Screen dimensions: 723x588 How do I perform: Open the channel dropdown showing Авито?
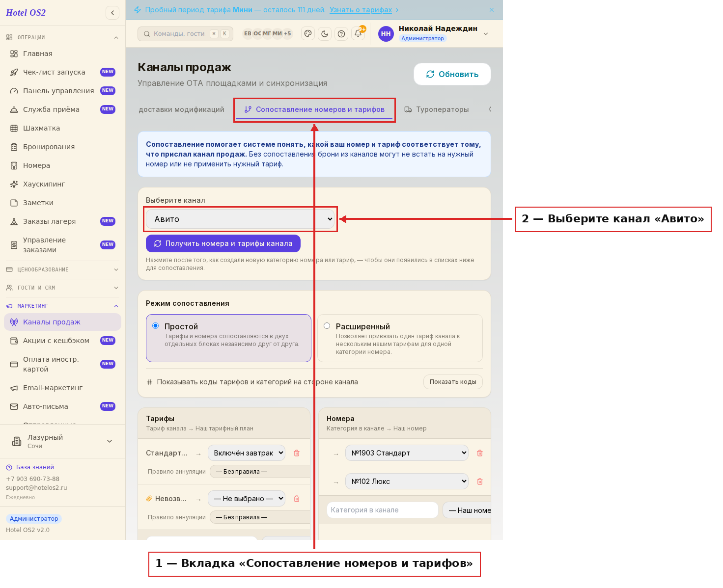point(241,219)
